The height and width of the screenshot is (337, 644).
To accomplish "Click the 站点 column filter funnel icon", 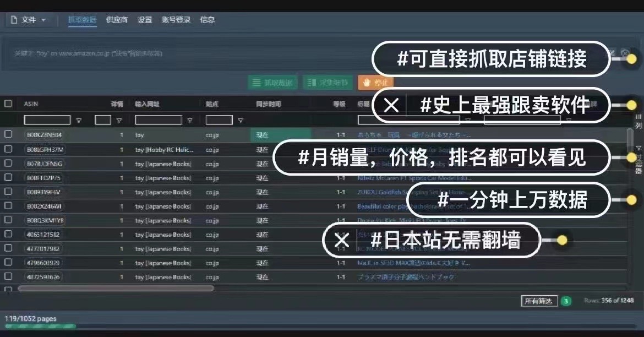I will click(x=240, y=120).
